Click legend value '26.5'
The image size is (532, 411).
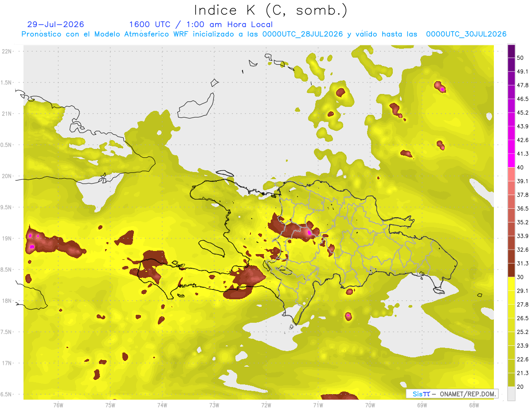click(x=523, y=318)
